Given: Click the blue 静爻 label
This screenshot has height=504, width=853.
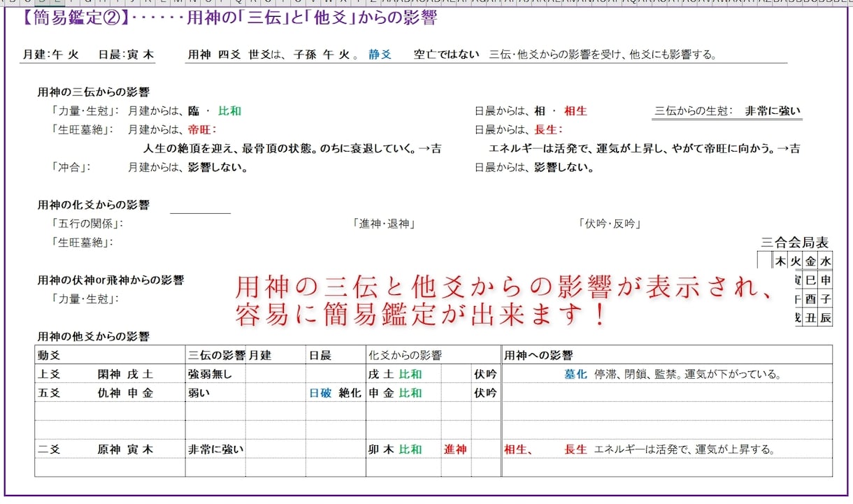Looking at the screenshot, I should pos(380,55).
